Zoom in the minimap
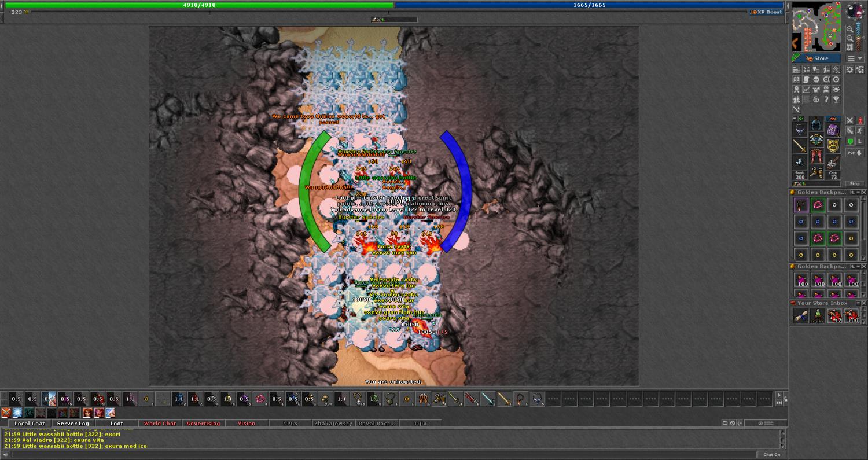This screenshot has width=868, height=460. pos(850,38)
